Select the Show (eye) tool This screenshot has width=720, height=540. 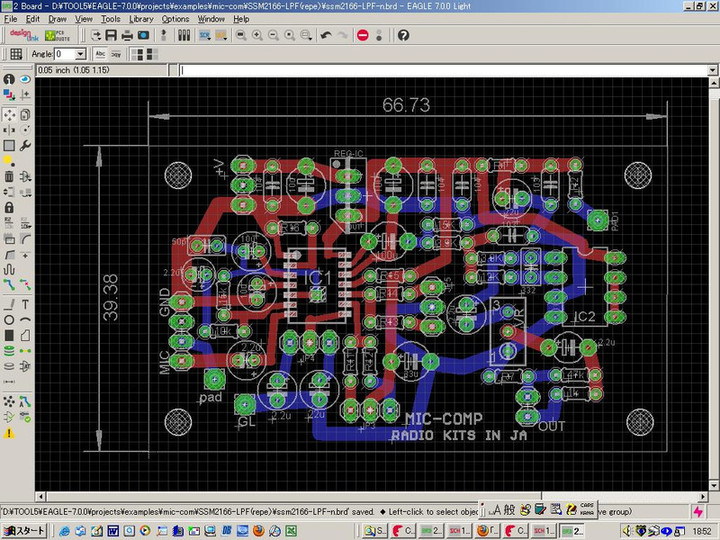point(25,78)
